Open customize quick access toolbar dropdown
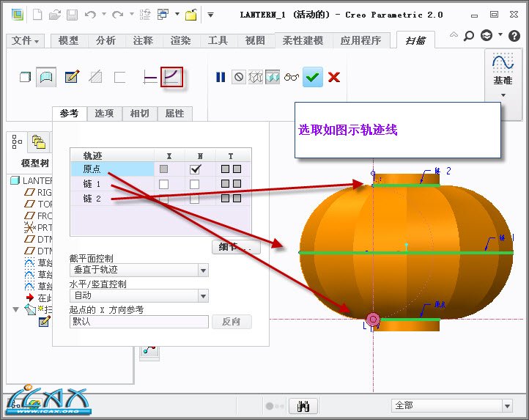This screenshot has height=420, width=529. [210, 15]
